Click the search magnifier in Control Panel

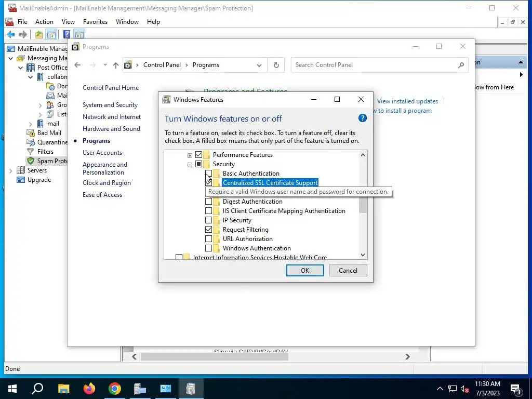click(461, 65)
